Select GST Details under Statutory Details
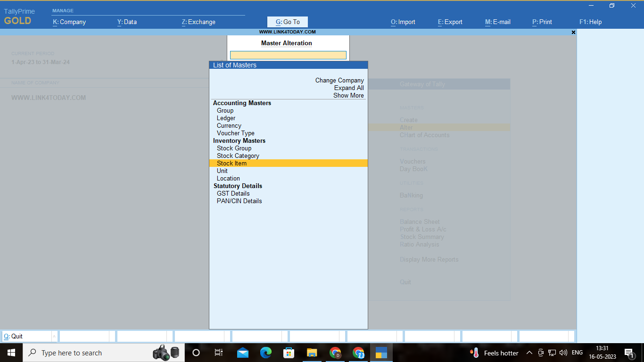This screenshot has width=644, height=362. [x=233, y=193]
